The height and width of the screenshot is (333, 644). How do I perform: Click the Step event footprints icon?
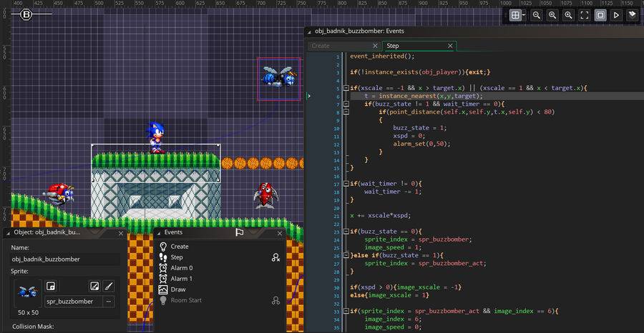163,257
